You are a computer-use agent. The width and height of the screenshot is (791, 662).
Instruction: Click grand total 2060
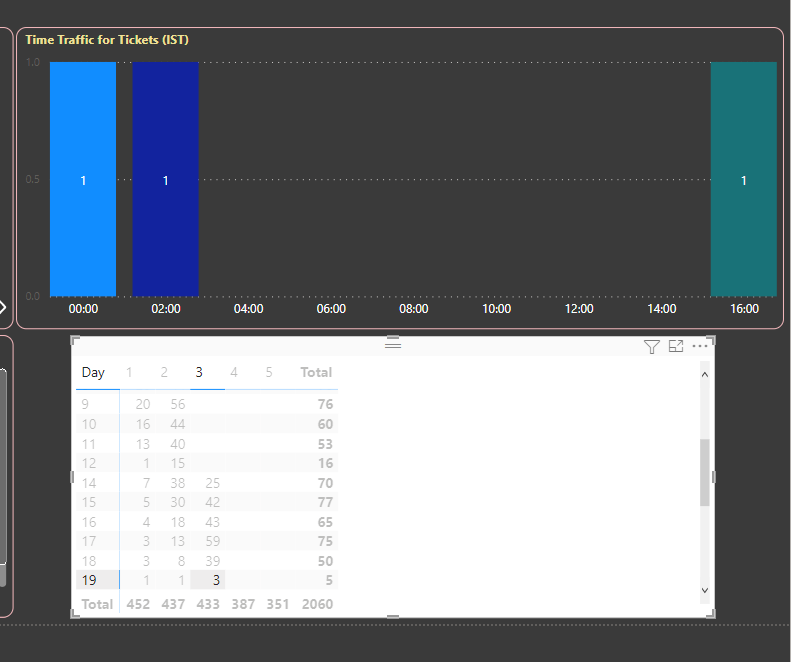point(317,604)
